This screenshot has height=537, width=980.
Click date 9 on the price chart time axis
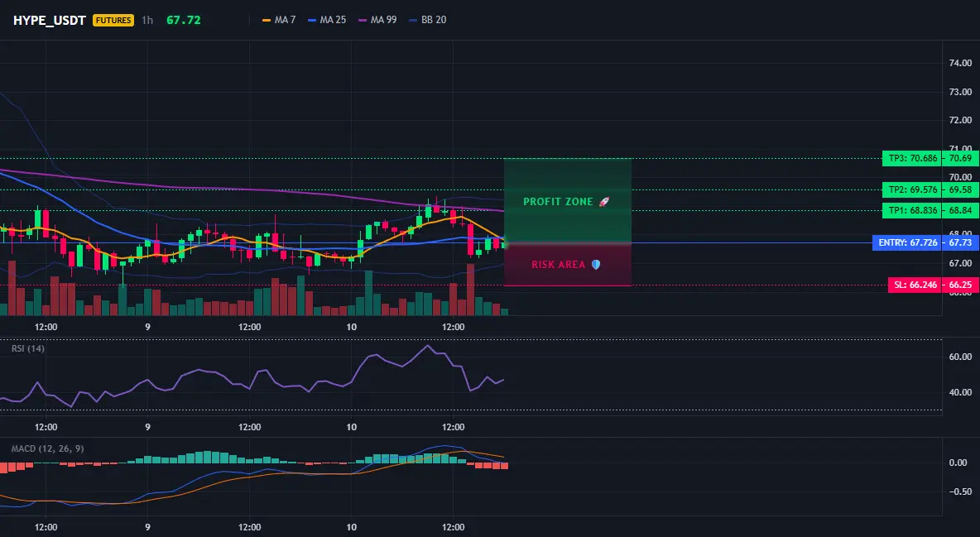pos(147,327)
